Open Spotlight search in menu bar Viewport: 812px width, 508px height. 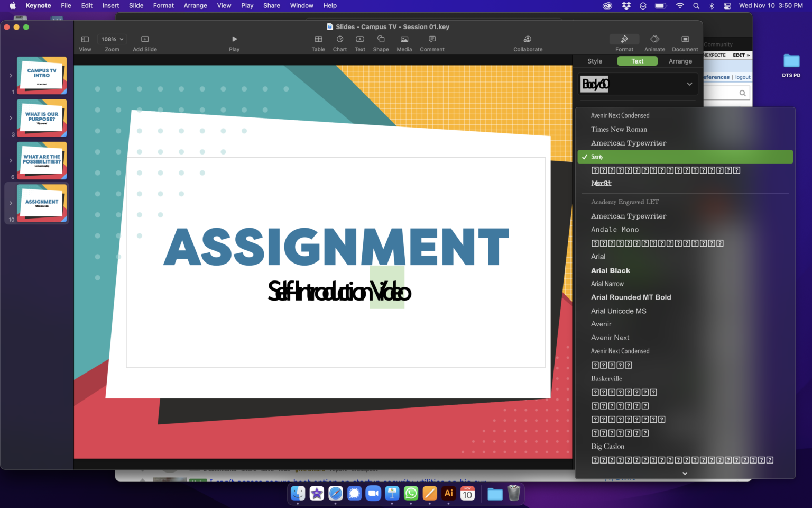[696, 6]
